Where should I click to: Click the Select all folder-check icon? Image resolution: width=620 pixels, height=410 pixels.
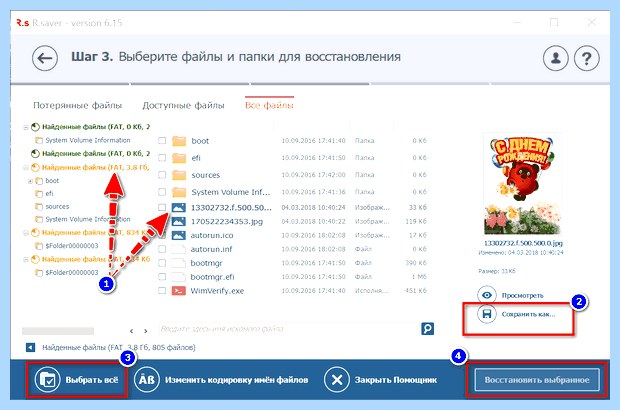coord(47,380)
